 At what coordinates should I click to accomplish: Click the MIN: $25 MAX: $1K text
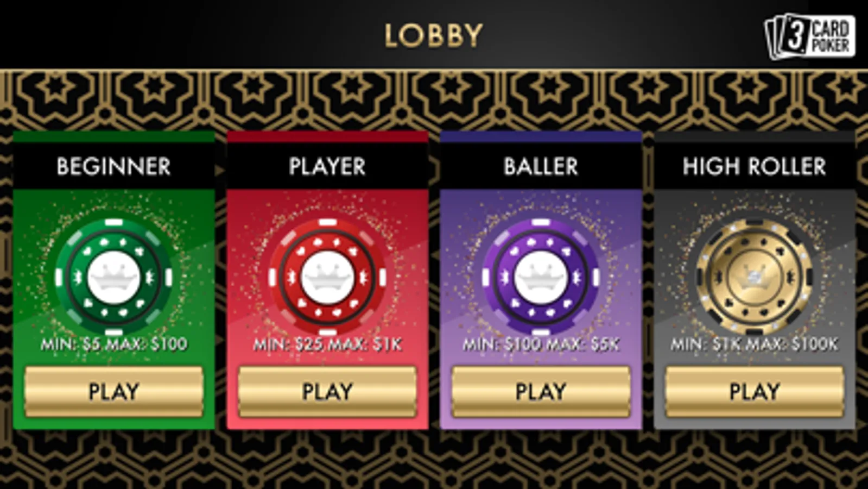pos(327,344)
